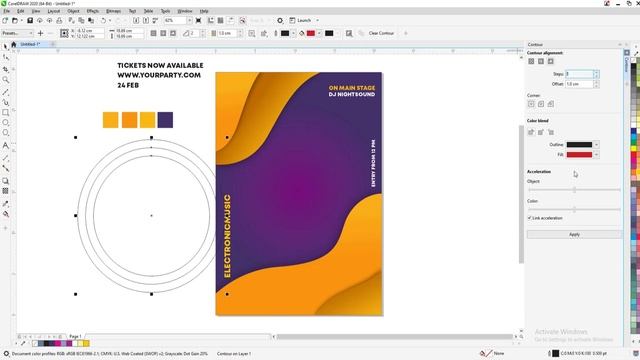
Task: Click the Print icon in the toolbar
Action: [x=59, y=20]
